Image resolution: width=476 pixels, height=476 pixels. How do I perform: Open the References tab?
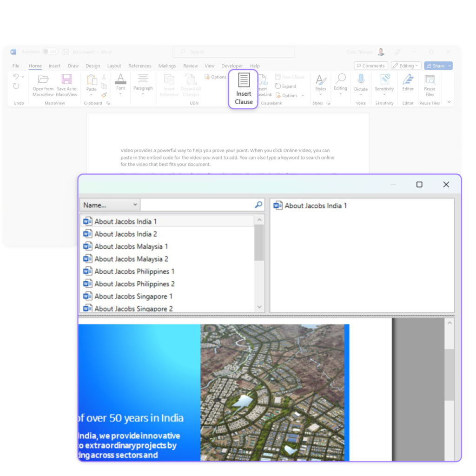point(139,66)
